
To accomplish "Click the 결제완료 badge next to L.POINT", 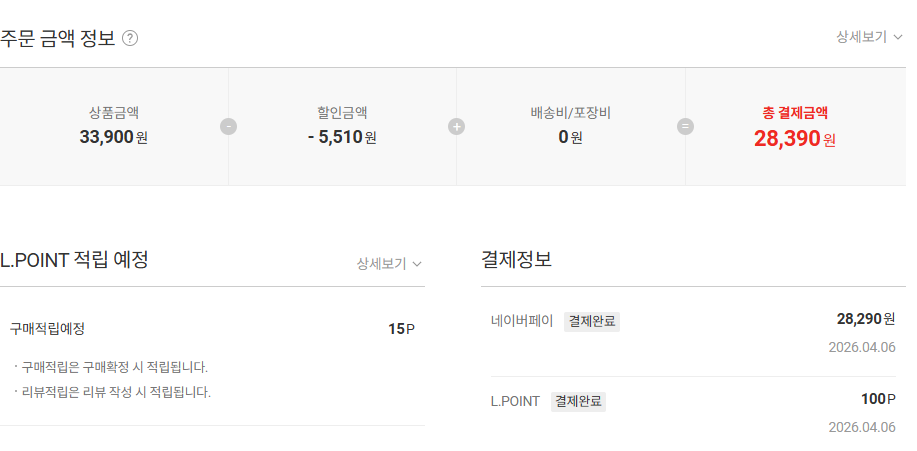I will coord(579,401).
